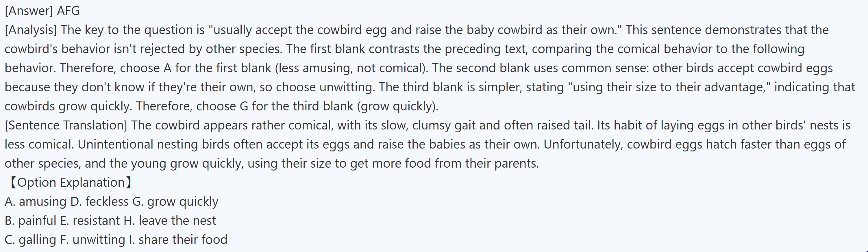Select option "B. painful"

coord(30,221)
